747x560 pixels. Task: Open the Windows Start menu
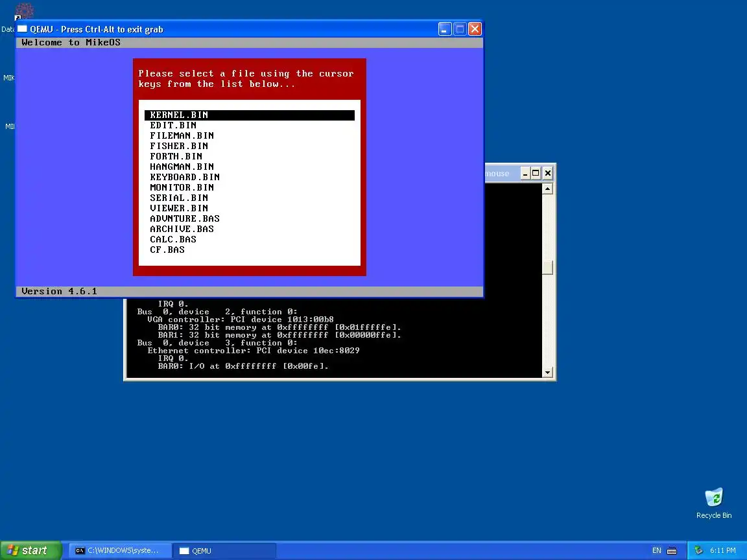point(31,550)
